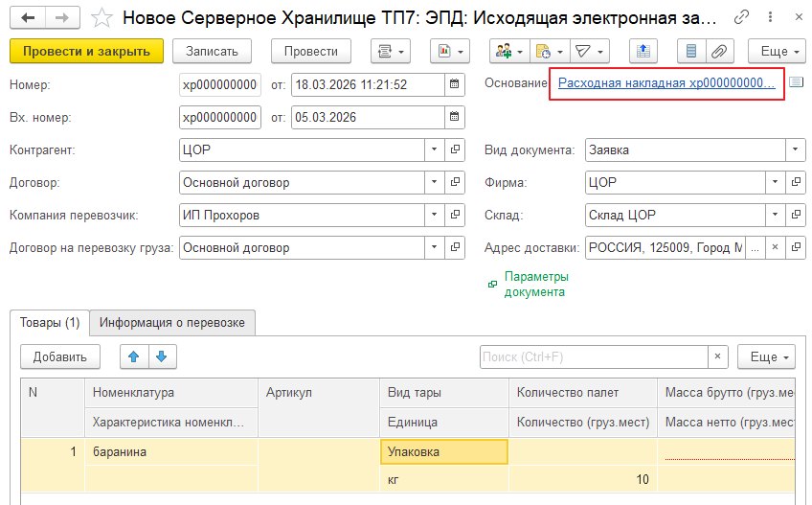Select the кг unit cell
812x505 pixels.
(443, 479)
